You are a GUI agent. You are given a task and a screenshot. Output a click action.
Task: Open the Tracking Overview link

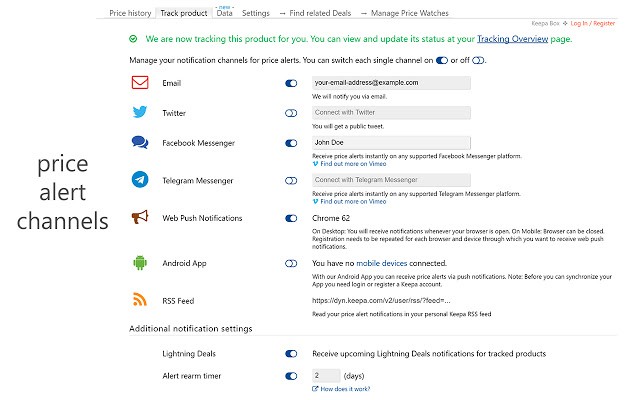513,40
